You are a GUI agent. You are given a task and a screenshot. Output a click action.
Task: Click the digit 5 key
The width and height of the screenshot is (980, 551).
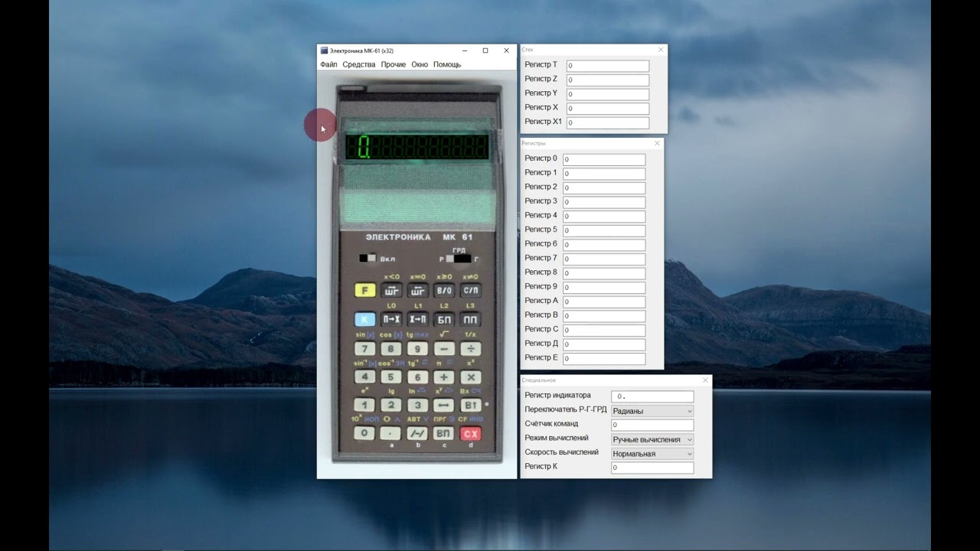tap(391, 377)
